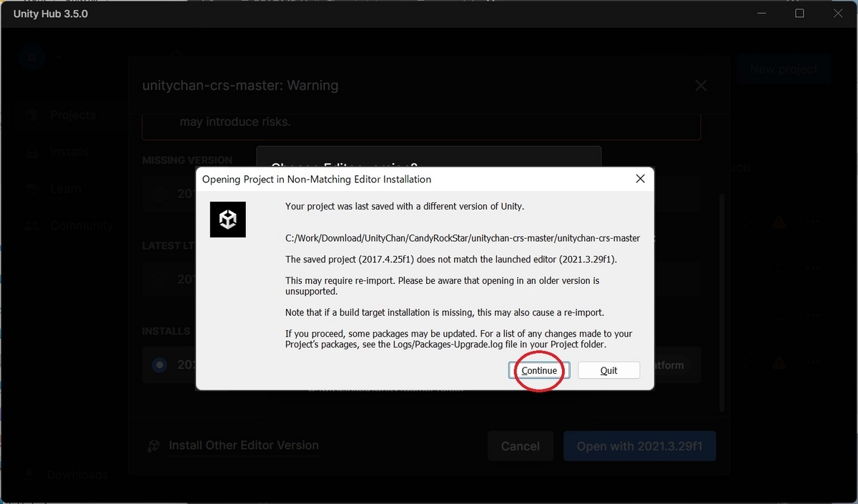The height and width of the screenshot is (504, 858).
Task: Click the Projects sidebar icon
Action: [x=31, y=115]
